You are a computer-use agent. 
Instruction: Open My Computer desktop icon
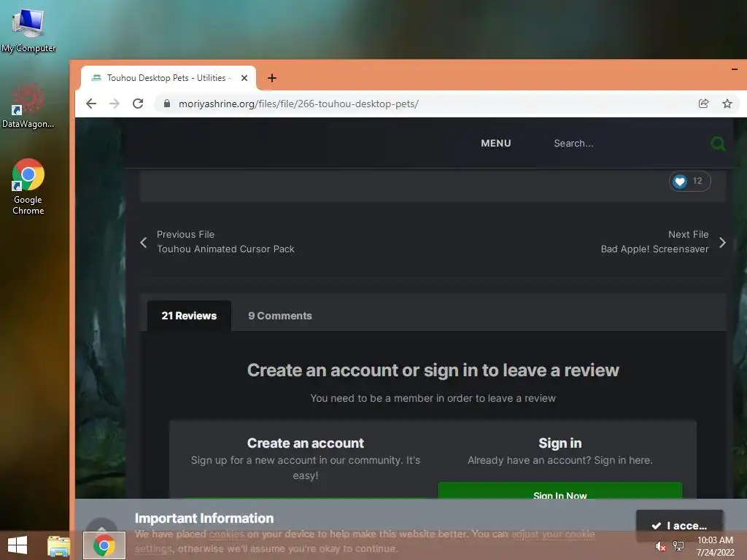coord(28,30)
